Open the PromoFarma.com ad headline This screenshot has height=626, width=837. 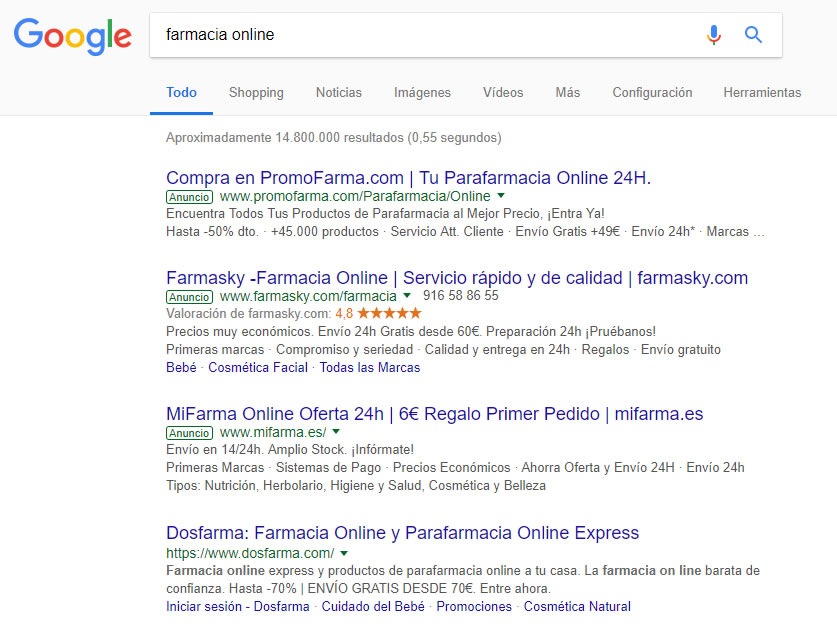click(x=408, y=178)
